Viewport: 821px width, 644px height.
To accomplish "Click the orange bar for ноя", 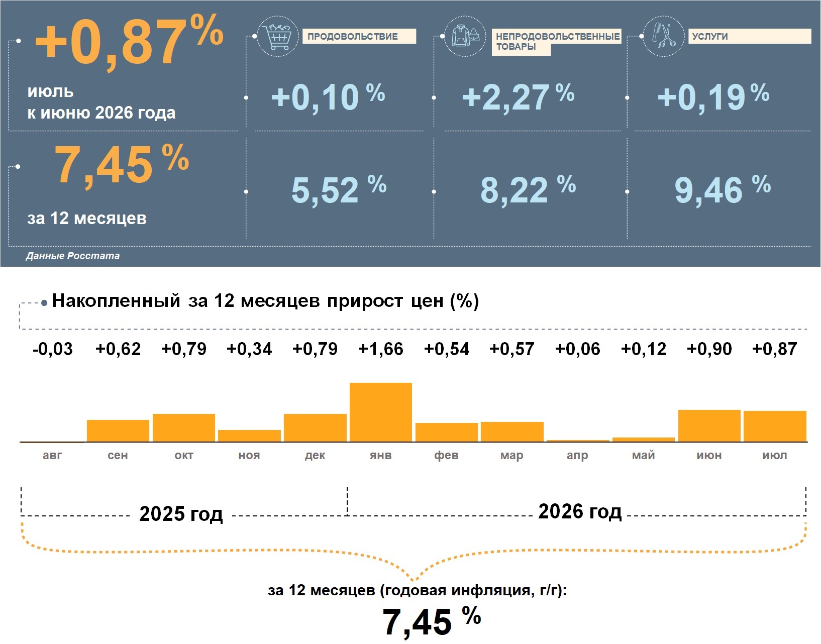I will tap(249, 436).
